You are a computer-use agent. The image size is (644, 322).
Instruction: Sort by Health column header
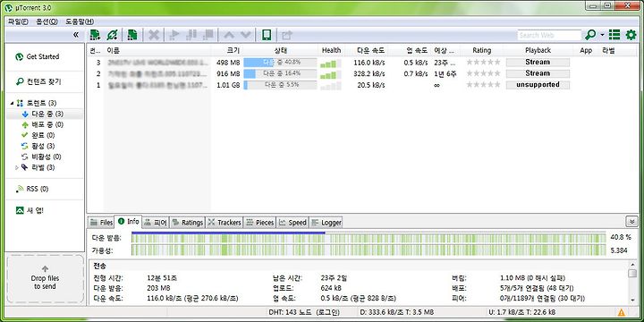(x=331, y=50)
